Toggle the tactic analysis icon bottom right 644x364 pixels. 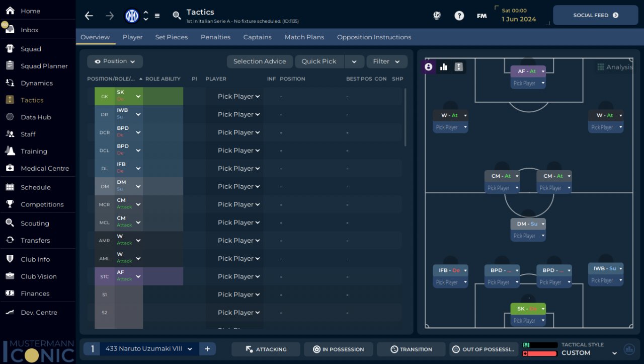(x=629, y=349)
